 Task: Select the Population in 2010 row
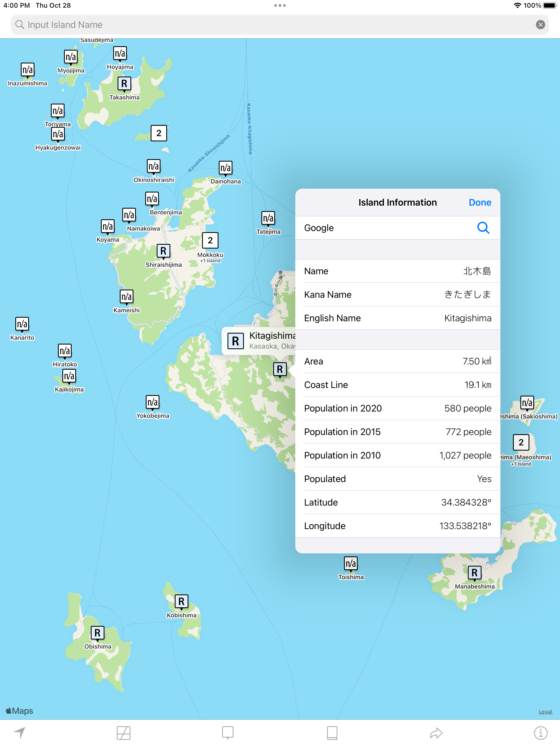398,456
